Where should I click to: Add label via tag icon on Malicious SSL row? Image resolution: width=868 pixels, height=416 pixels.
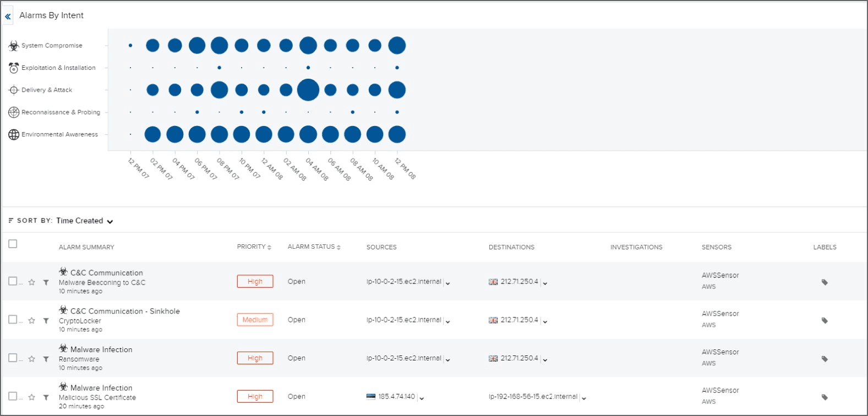click(x=825, y=397)
